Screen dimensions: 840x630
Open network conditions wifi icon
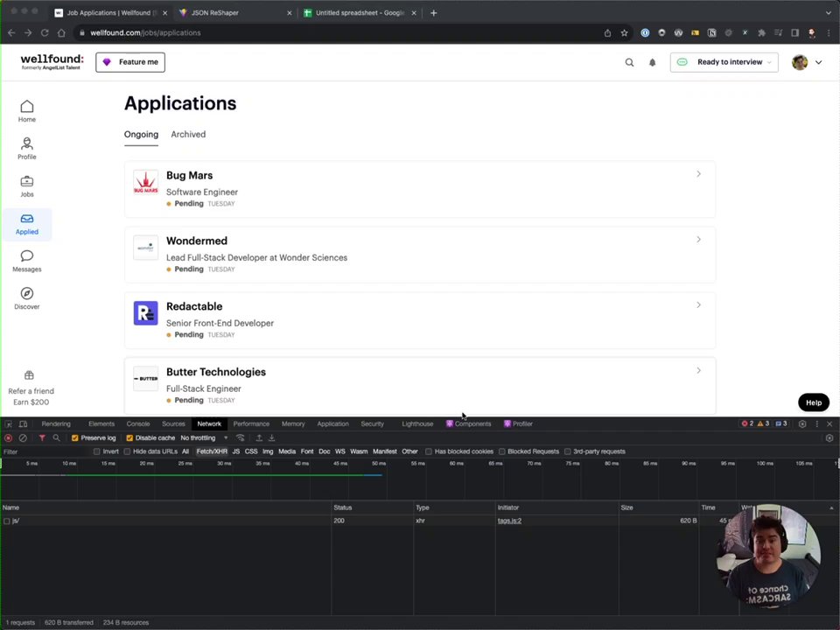click(x=241, y=437)
